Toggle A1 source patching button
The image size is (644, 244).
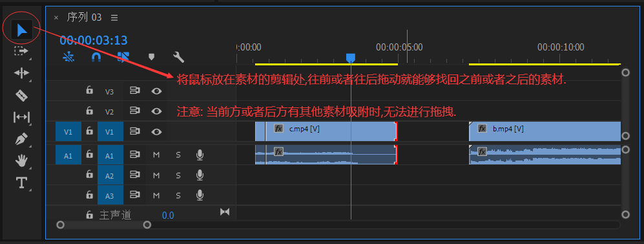[x=68, y=155]
